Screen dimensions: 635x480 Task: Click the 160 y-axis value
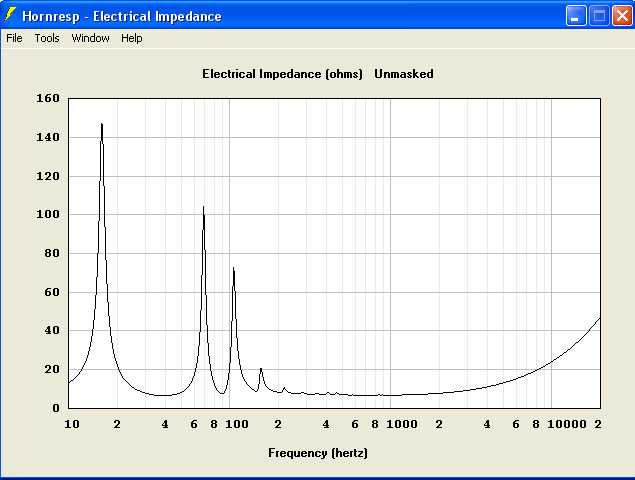(x=48, y=98)
